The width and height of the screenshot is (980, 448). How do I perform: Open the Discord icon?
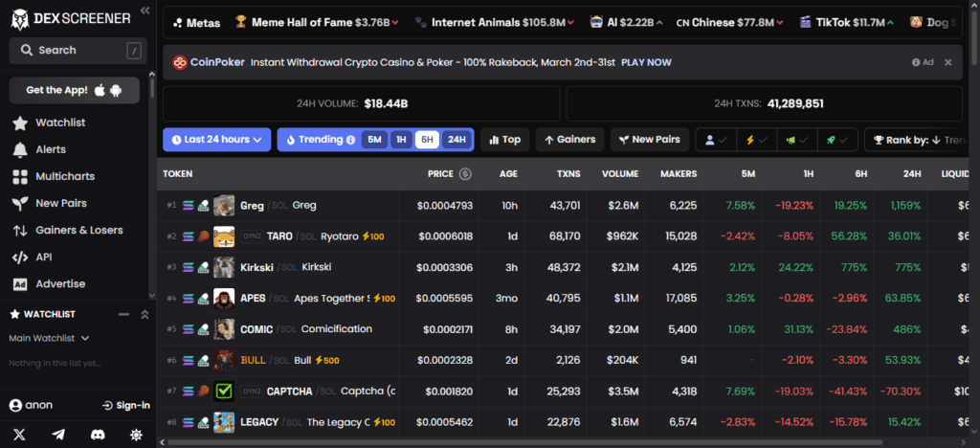98,435
